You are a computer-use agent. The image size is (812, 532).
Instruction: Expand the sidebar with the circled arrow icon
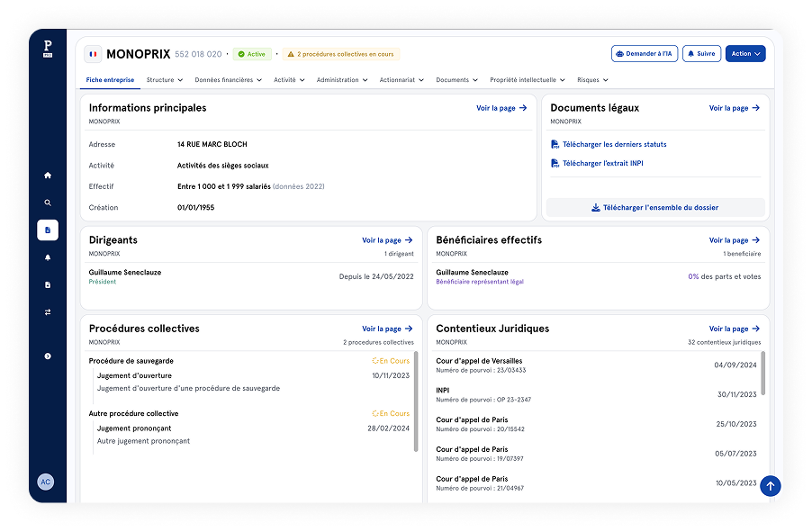tap(48, 356)
